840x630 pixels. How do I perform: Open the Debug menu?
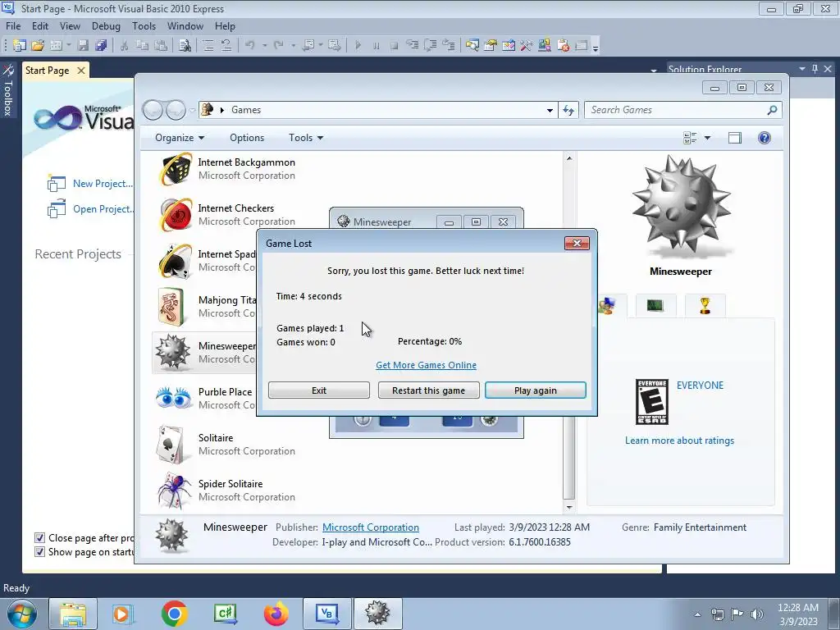106,26
